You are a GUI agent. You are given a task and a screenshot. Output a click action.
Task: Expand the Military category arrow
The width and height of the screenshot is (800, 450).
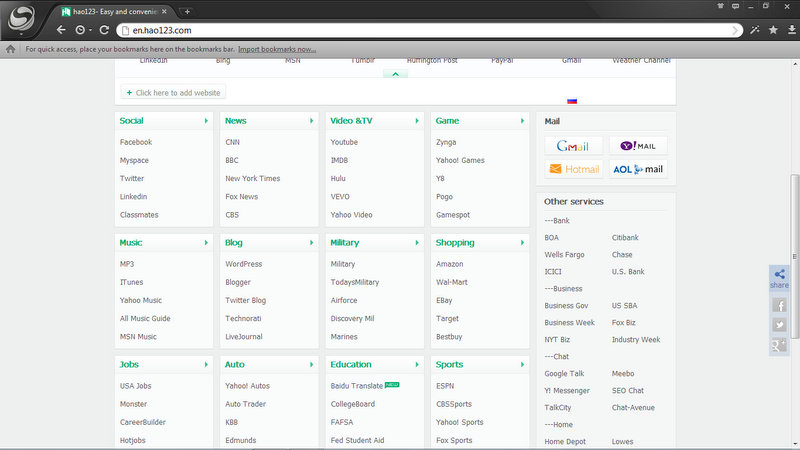click(417, 243)
